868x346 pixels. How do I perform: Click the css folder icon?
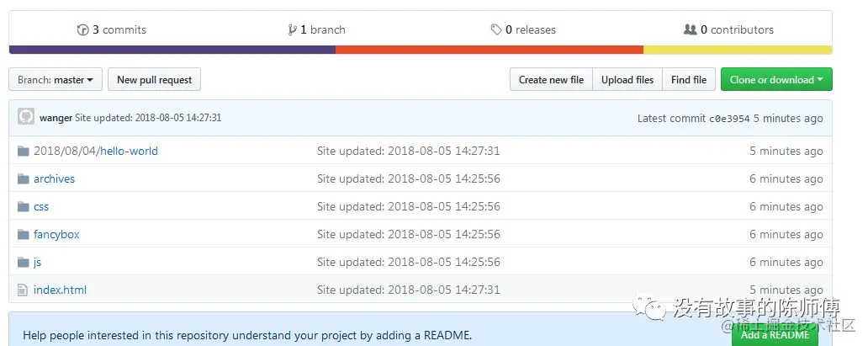coord(24,207)
